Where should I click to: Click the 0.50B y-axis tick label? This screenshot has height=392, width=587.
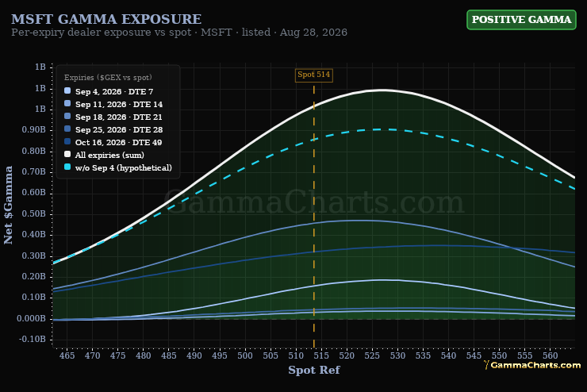click(33, 213)
